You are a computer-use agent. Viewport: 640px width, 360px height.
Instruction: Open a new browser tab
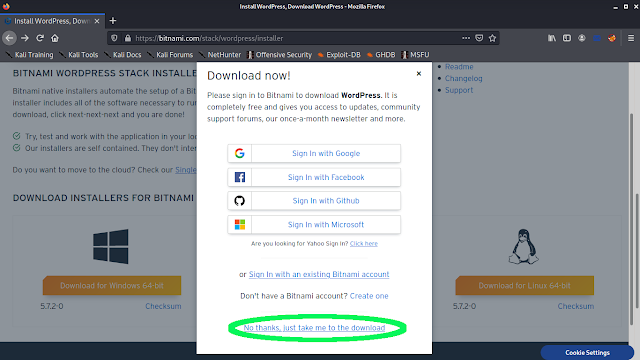click(113, 20)
